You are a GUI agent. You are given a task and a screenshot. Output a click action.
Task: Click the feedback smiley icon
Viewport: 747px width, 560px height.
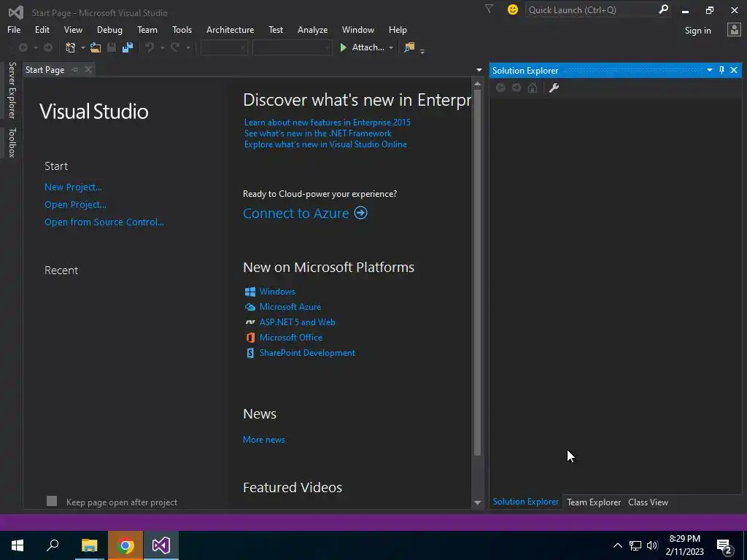coord(513,9)
